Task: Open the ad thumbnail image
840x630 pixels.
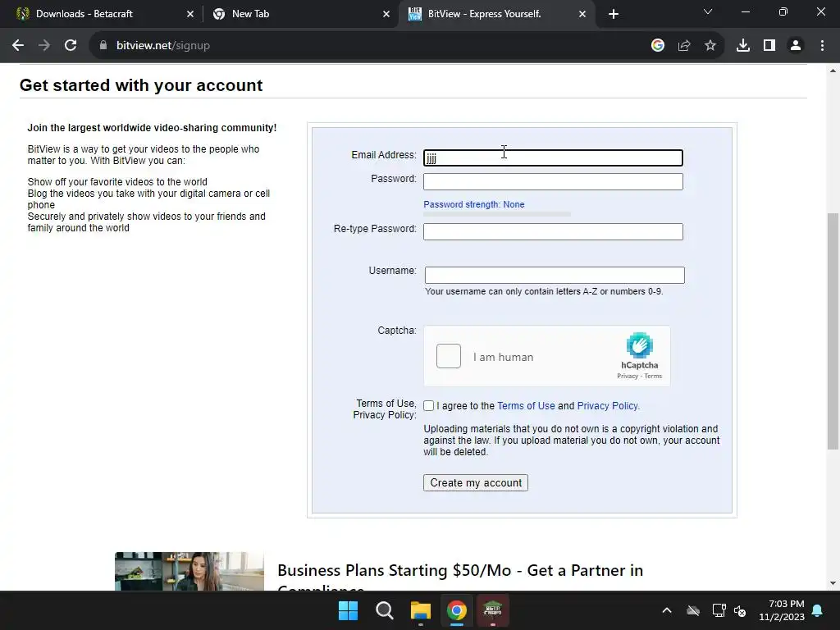Action: [189, 571]
